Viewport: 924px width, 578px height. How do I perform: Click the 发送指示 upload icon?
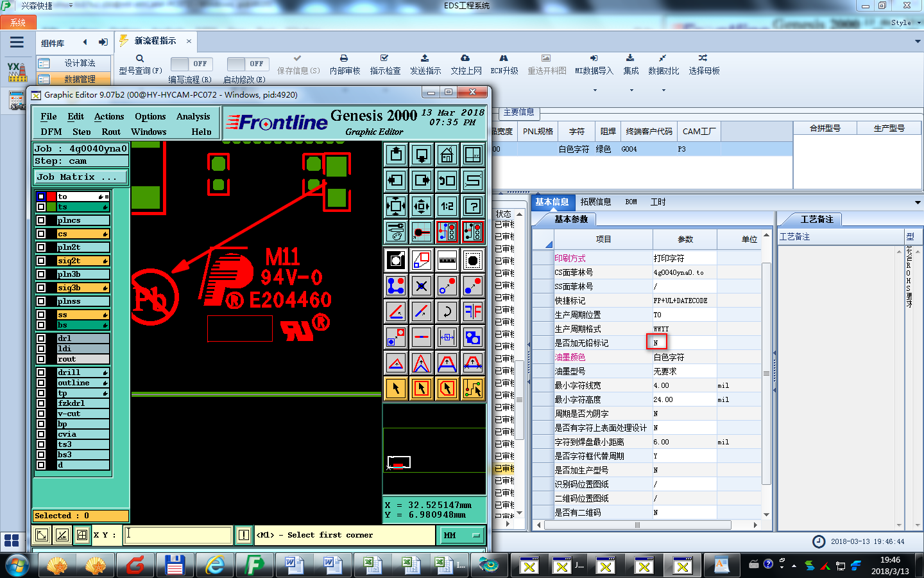click(425, 58)
